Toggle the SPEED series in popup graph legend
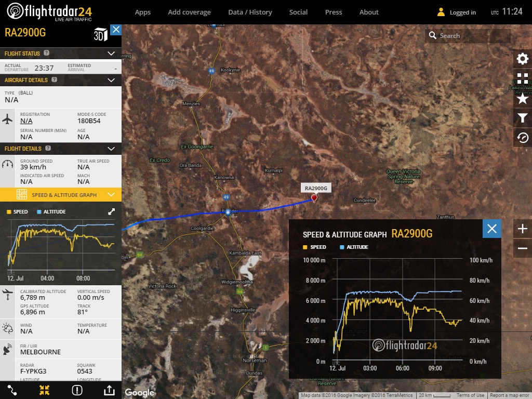The image size is (532, 399). click(314, 247)
